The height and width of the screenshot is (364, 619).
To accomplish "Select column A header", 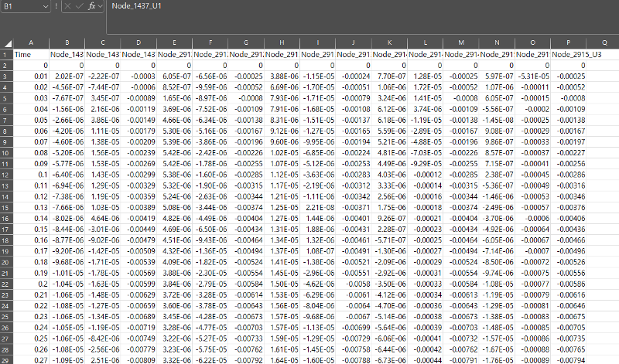I will click(31, 43).
